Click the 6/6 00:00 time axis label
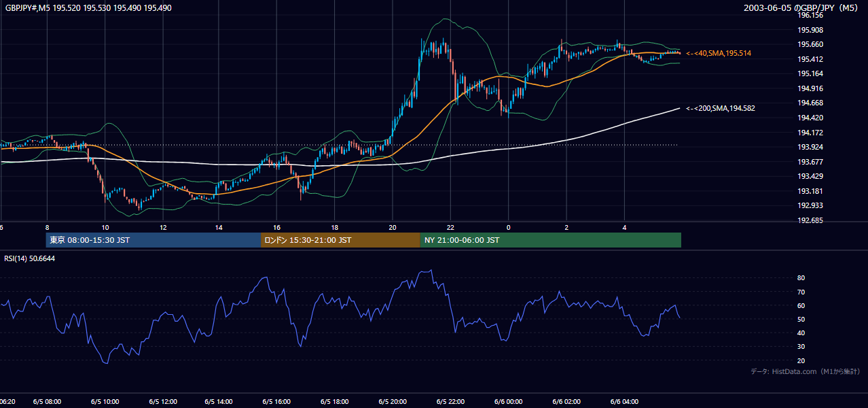This screenshot has height=408, width=868. pos(508,402)
